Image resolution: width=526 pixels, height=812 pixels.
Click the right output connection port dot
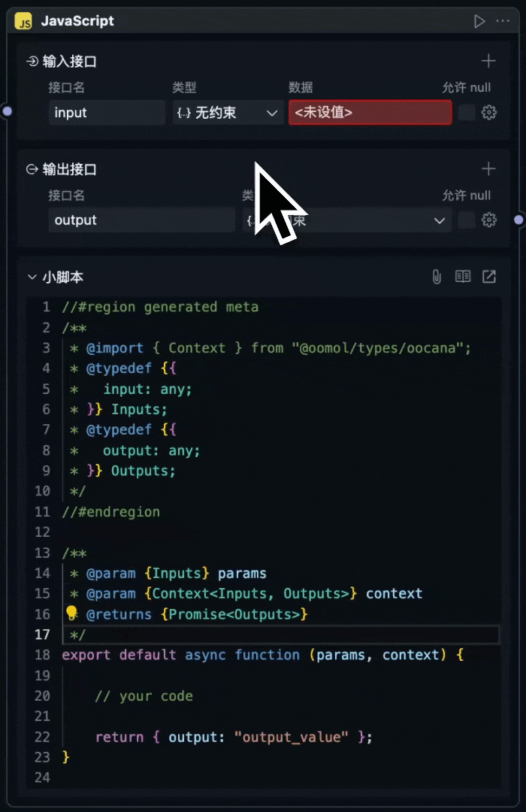518,220
